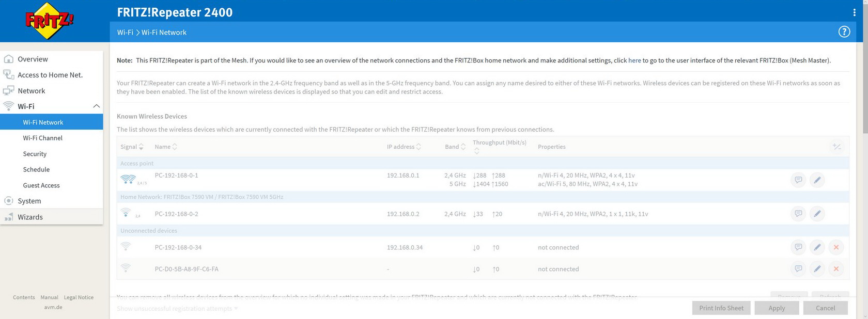The width and height of the screenshot is (868, 319).
Task: Select Wi-Fi Network submenu item
Action: click(x=52, y=122)
